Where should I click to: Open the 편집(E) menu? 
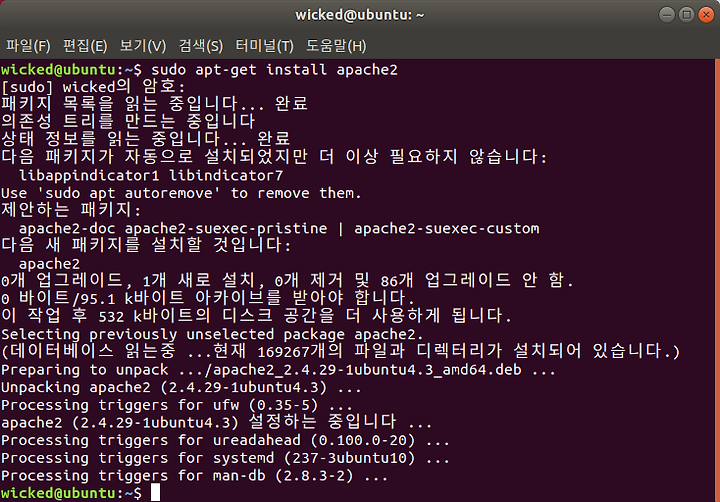tap(85, 46)
